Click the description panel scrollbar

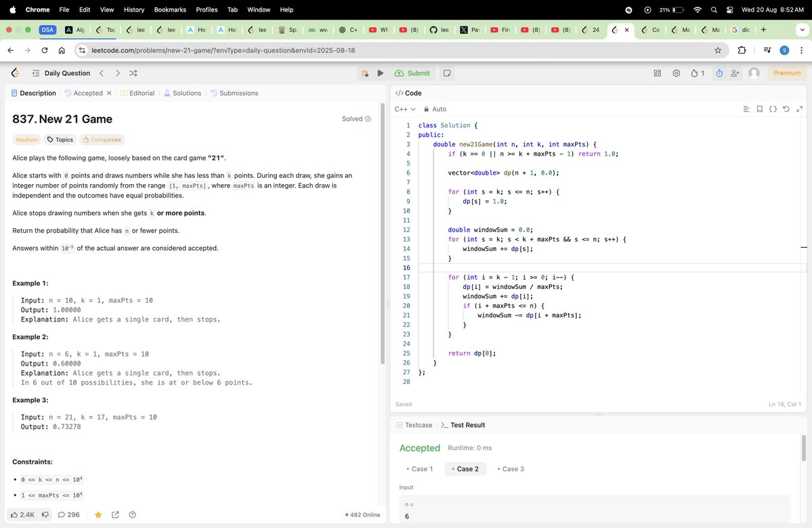[383, 233]
